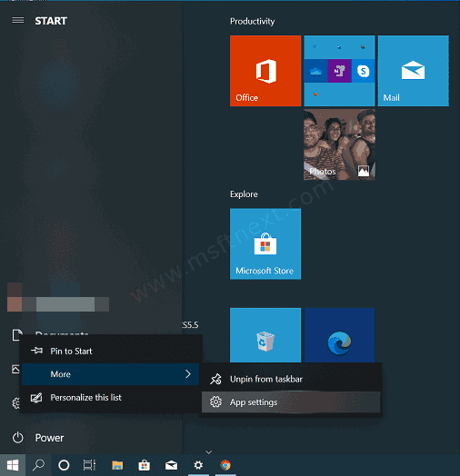Click the Personalize list pencil icon
460x476 pixels.
tap(36, 397)
